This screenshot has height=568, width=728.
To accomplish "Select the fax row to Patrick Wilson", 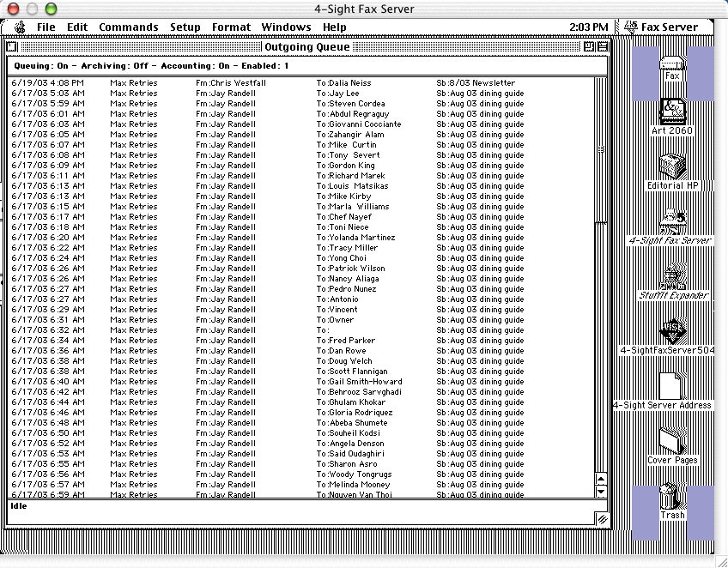I will (x=300, y=269).
